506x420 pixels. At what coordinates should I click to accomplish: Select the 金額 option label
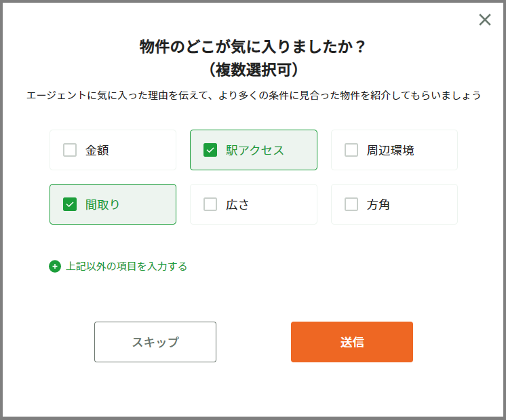tap(97, 150)
